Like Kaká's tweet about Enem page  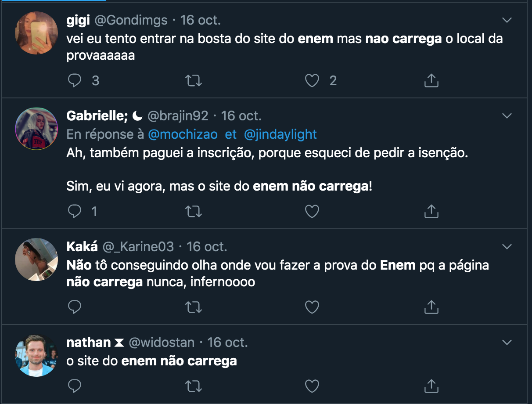[x=312, y=307]
